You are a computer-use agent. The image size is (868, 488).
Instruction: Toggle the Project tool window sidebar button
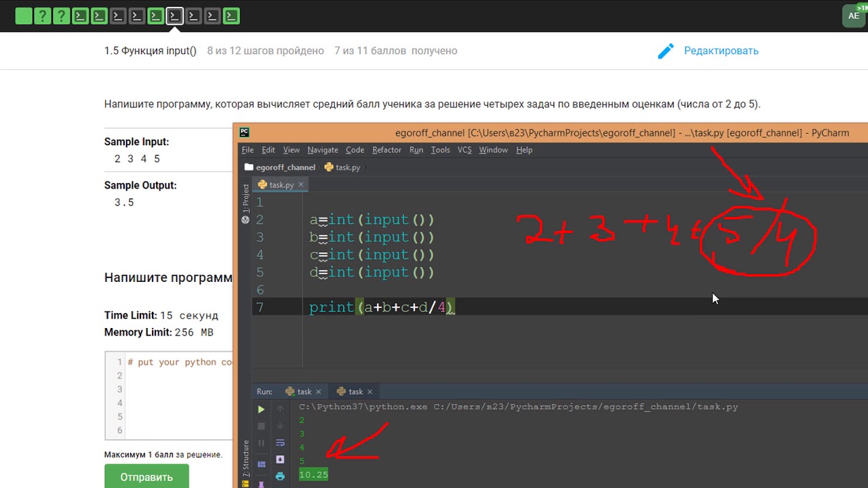point(245,204)
